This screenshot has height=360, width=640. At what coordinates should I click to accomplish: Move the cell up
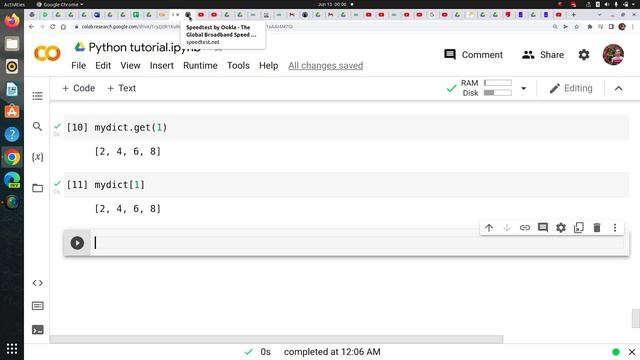click(489, 228)
